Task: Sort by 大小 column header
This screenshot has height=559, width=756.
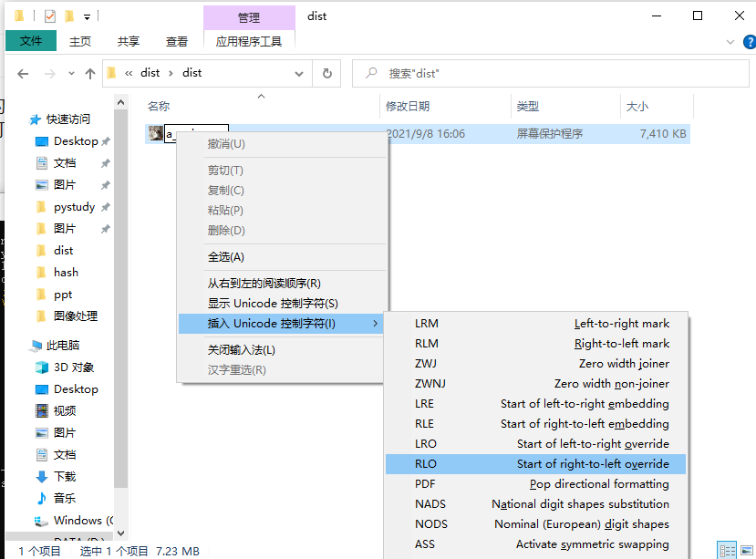Action: (637, 106)
